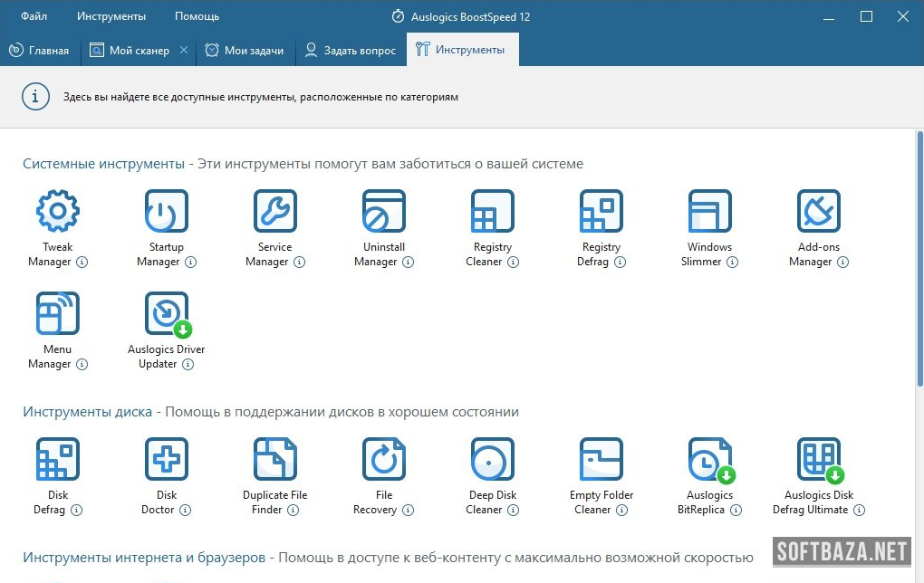924x583 pixels.
Task: Open Deep Disk Cleaner
Action: 492,460
